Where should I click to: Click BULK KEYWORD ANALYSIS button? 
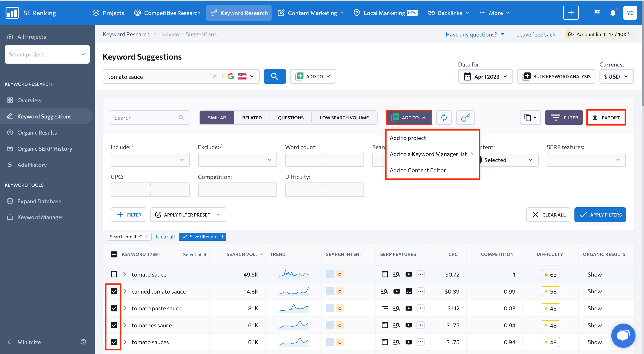[x=556, y=76]
